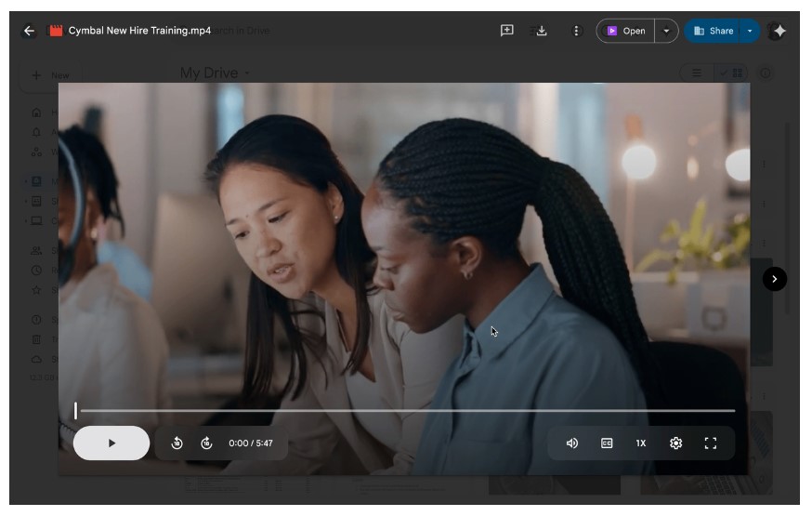This screenshot has height=516, width=812.
Task: Click the middle of the video progress bar
Action: (407, 410)
